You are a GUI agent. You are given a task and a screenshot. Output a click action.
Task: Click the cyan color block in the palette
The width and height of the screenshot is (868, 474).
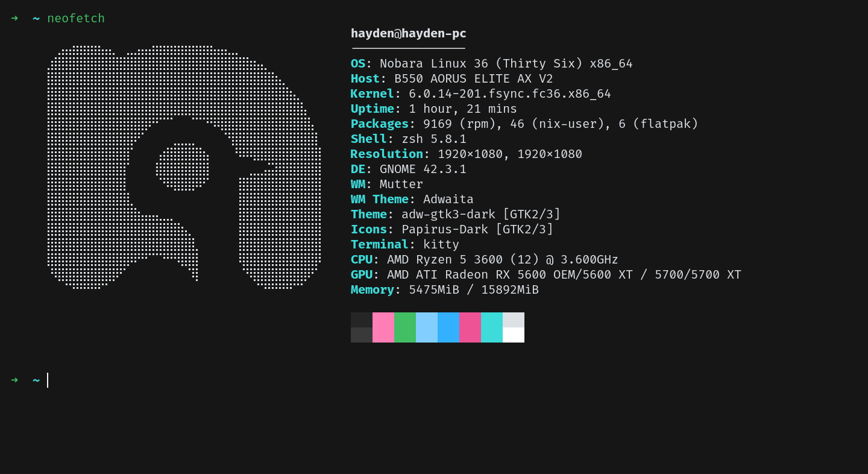(492, 327)
